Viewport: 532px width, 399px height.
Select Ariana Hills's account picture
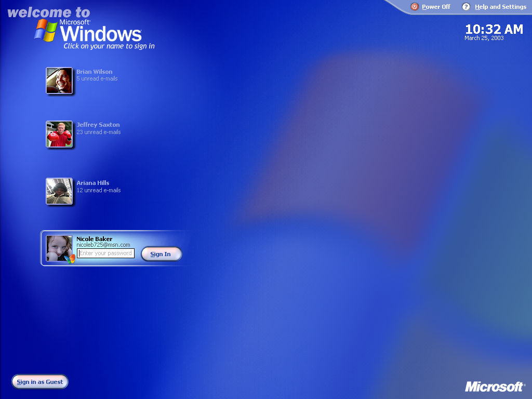tap(59, 192)
